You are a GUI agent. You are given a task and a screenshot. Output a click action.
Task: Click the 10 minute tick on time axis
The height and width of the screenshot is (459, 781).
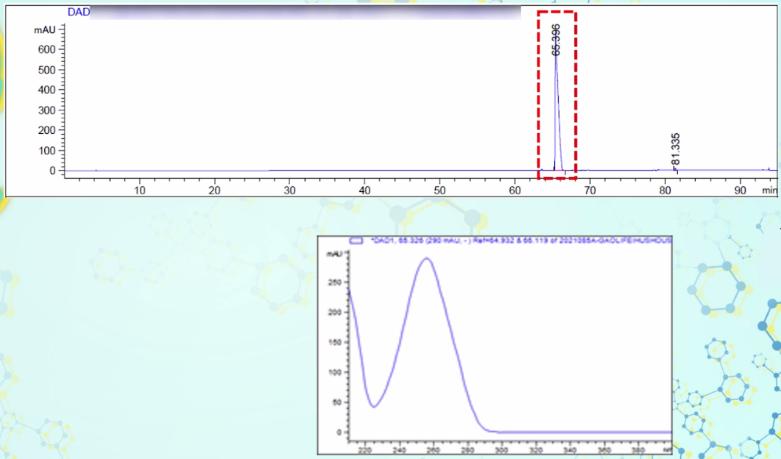pyautogui.click(x=139, y=189)
